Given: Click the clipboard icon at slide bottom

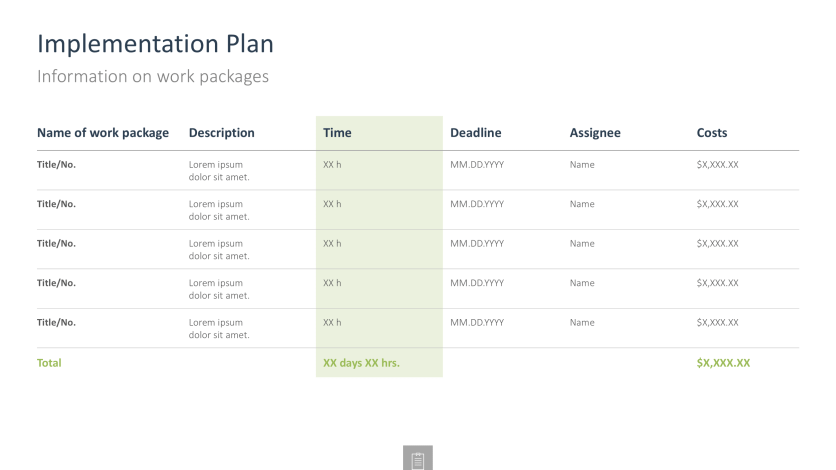Looking at the screenshot, I should tap(418, 459).
